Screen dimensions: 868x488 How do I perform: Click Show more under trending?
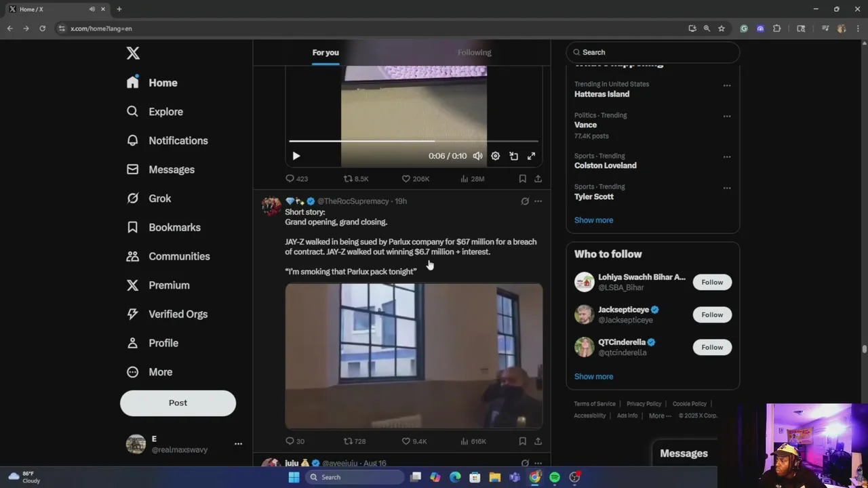[593, 220]
